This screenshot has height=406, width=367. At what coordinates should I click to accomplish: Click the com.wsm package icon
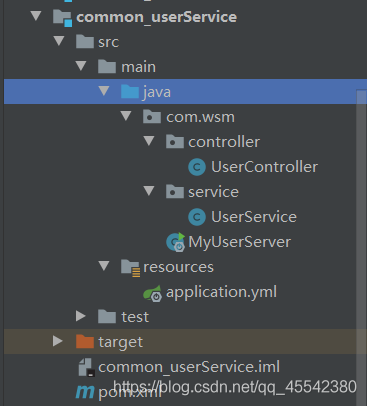152,117
